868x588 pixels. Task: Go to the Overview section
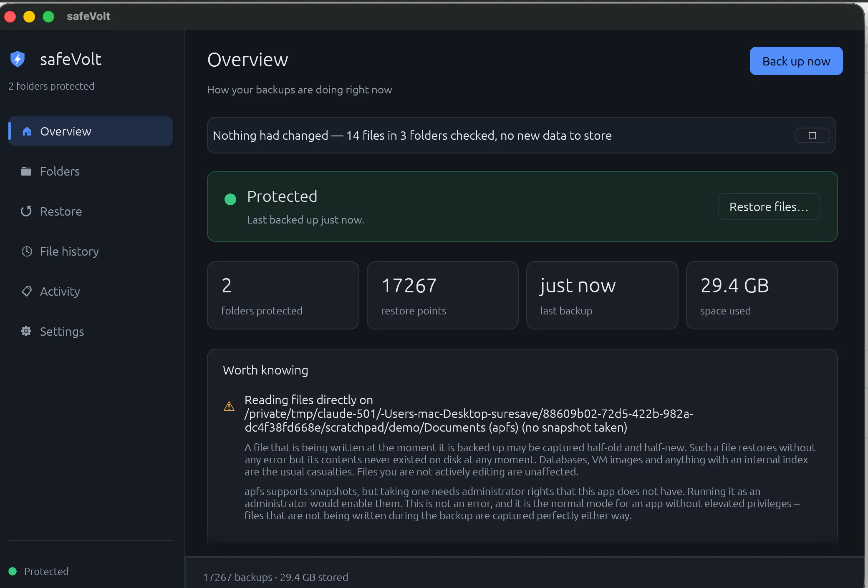pos(91,131)
